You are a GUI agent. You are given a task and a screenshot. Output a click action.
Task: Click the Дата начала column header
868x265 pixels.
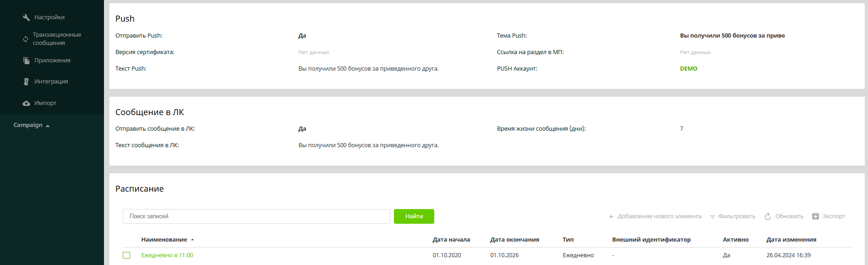point(451,240)
